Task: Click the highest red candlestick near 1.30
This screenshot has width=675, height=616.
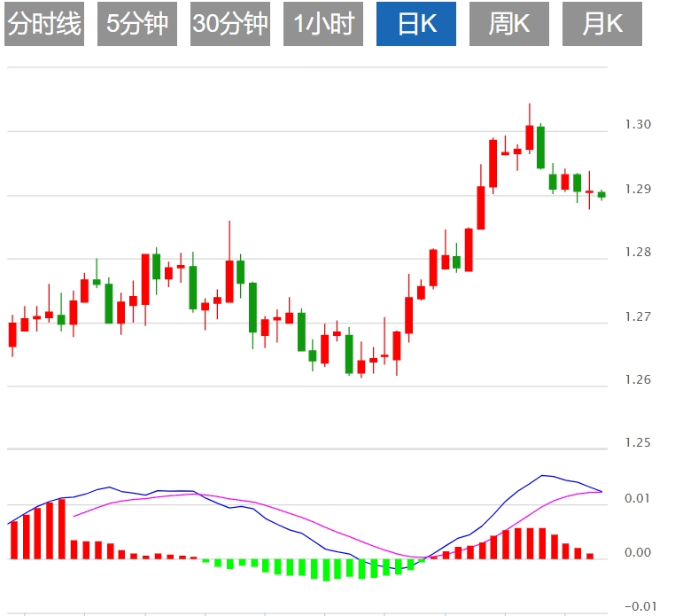Action: point(530,137)
